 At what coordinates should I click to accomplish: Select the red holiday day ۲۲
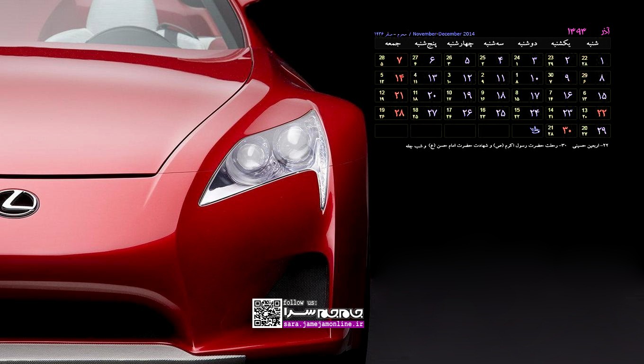[601, 113]
